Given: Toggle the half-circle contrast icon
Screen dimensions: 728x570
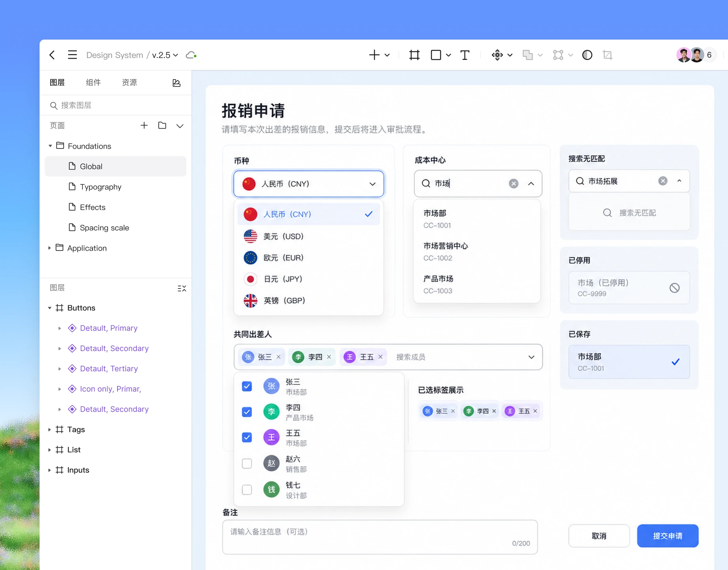Looking at the screenshot, I should (587, 55).
